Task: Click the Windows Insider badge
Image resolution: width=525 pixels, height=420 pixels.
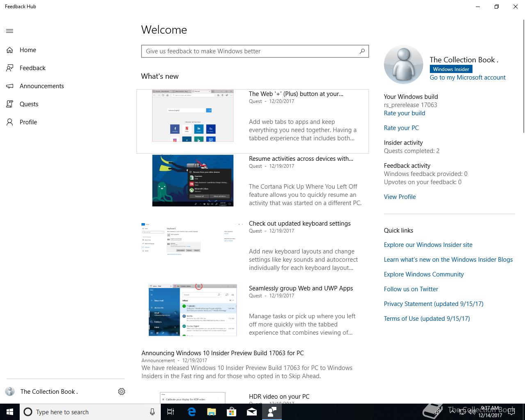Action: point(451,69)
